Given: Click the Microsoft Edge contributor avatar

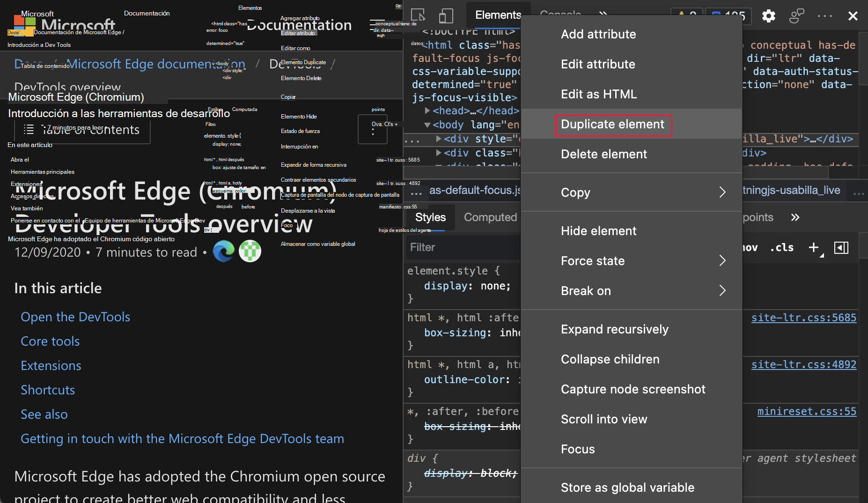Looking at the screenshot, I should coord(224,251).
